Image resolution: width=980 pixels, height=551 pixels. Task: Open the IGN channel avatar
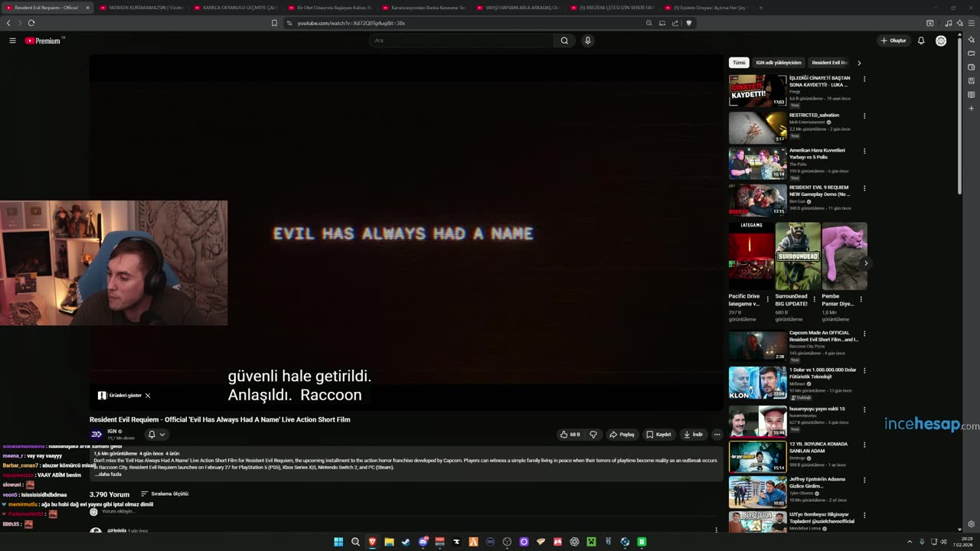[x=96, y=434]
